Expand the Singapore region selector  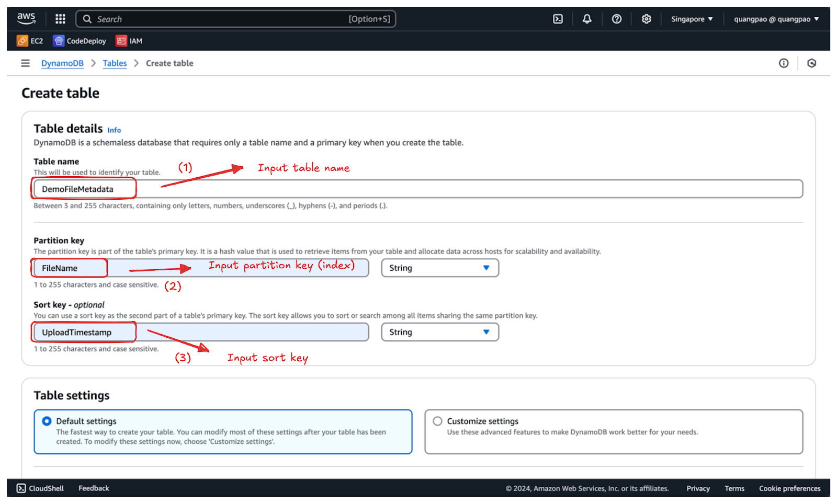pos(691,18)
